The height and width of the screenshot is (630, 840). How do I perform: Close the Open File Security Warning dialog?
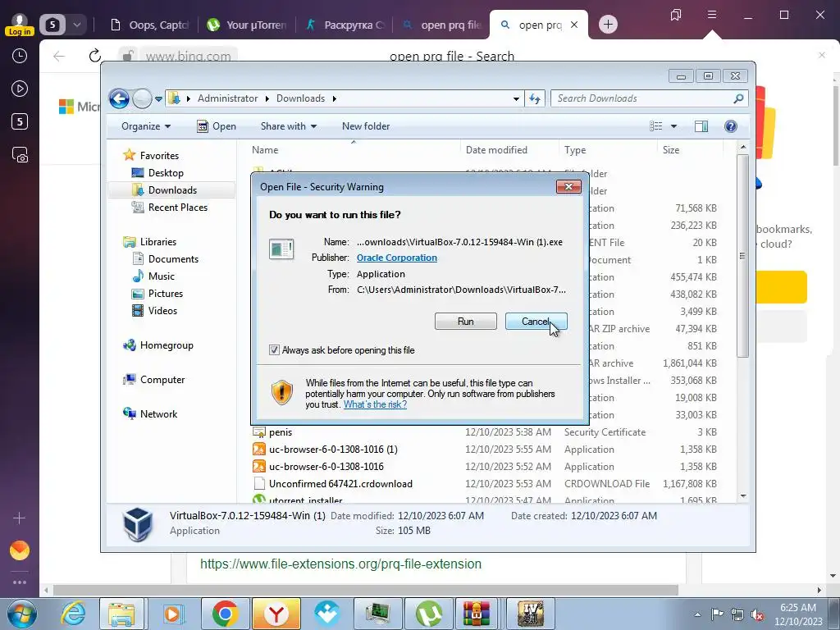tap(568, 186)
